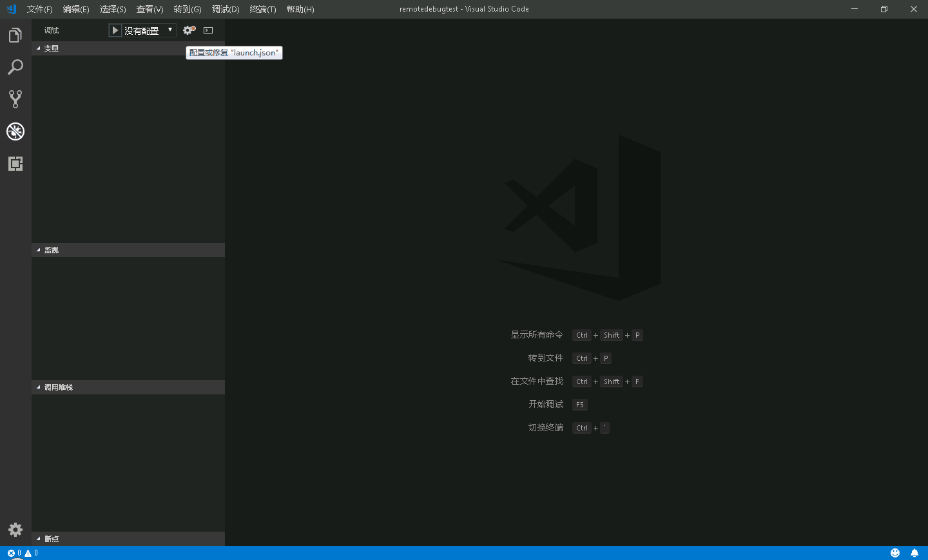
Task: Open the Debug Console icon
Action: pyautogui.click(x=208, y=30)
